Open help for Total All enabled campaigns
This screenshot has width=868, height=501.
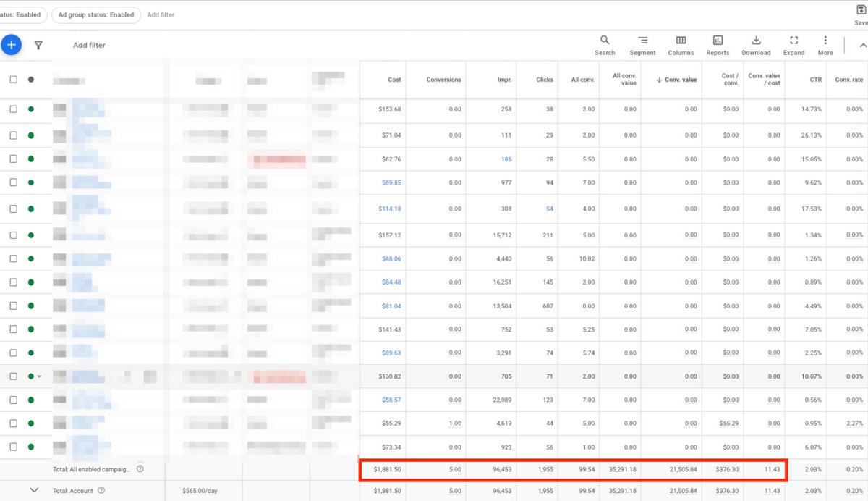coord(140,469)
